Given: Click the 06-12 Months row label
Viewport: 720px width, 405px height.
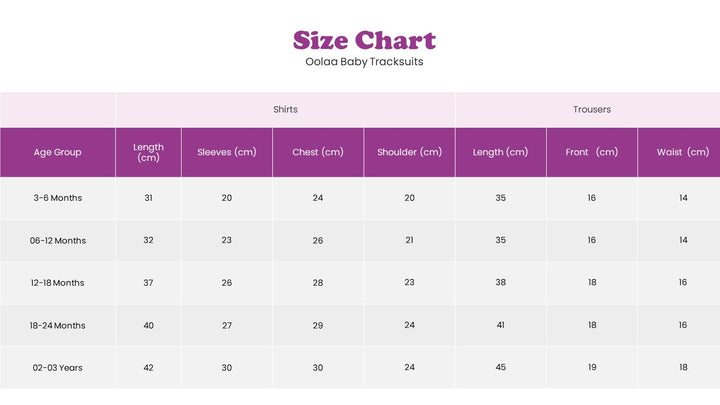Looking at the screenshot, I should click(58, 241).
